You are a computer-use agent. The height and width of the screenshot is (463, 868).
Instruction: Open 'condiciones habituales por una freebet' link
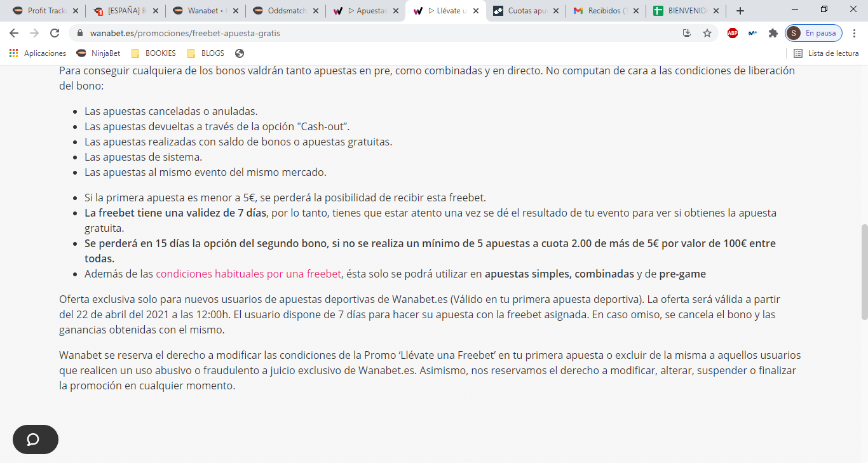pos(248,274)
